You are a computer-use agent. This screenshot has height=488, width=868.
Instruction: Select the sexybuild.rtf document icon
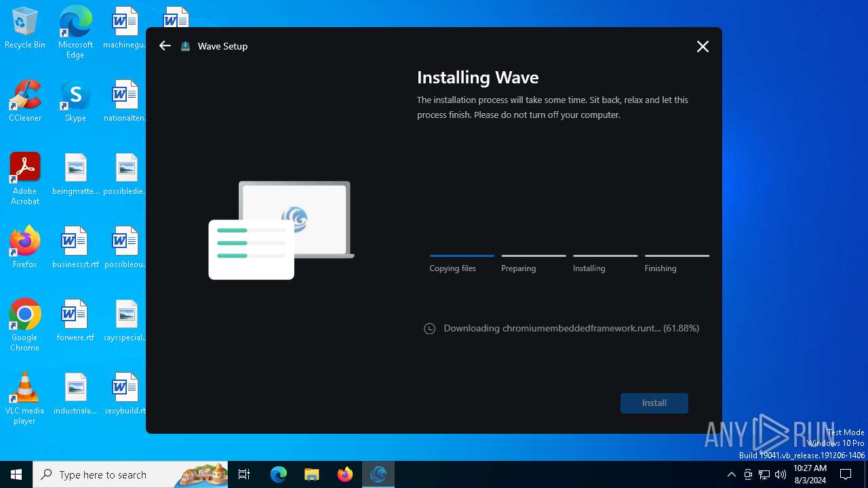click(x=125, y=394)
